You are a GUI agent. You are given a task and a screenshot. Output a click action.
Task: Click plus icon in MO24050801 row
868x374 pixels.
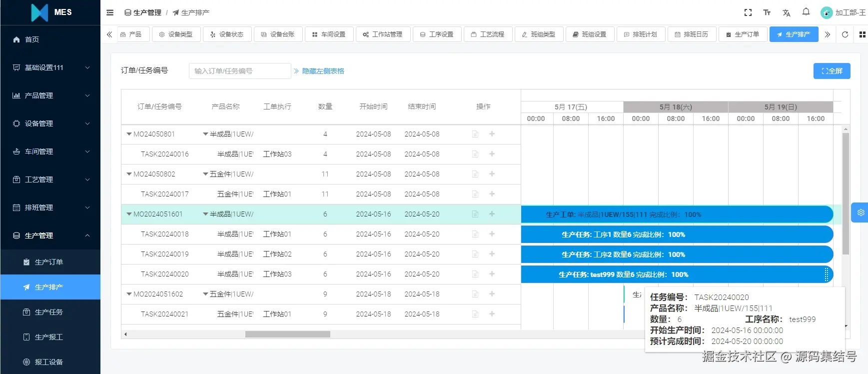click(x=492, y=134)
